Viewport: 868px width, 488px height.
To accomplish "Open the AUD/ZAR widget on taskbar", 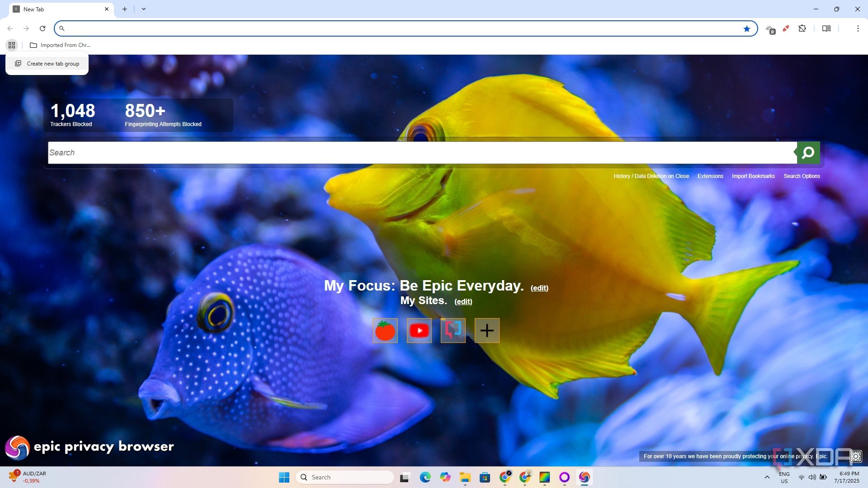I will point(28,477).
